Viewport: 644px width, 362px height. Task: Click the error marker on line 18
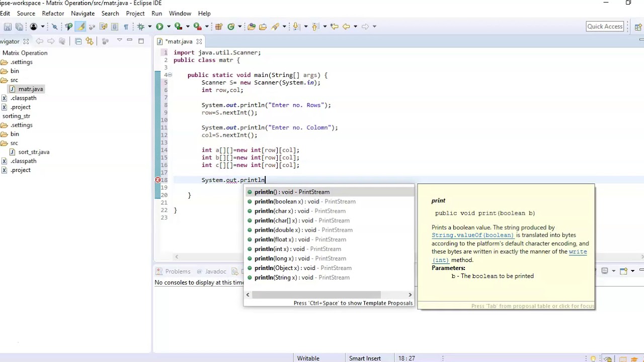(x=157, y=180)
